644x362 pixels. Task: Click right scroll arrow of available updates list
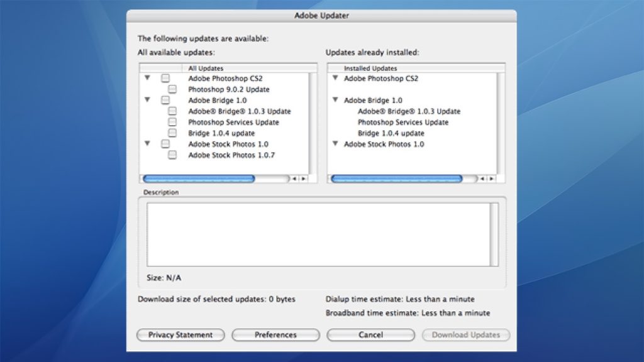304,178
